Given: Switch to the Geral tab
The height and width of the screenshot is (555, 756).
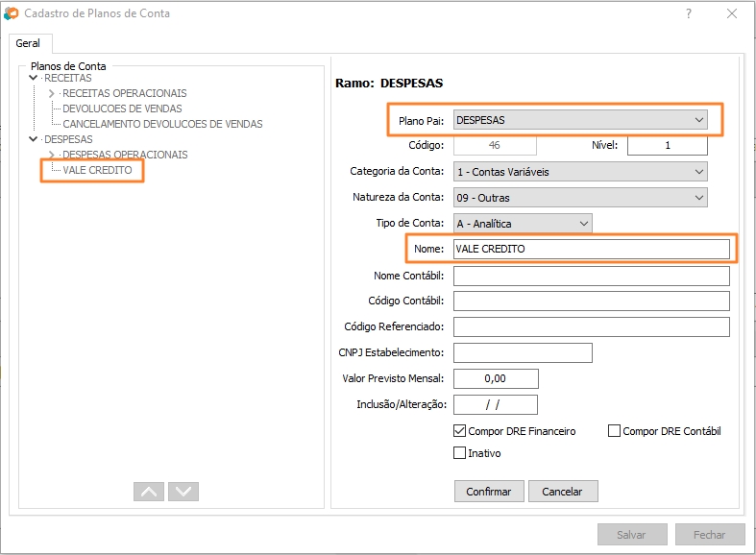Looking at the screenshot, I should click(28, 44).
